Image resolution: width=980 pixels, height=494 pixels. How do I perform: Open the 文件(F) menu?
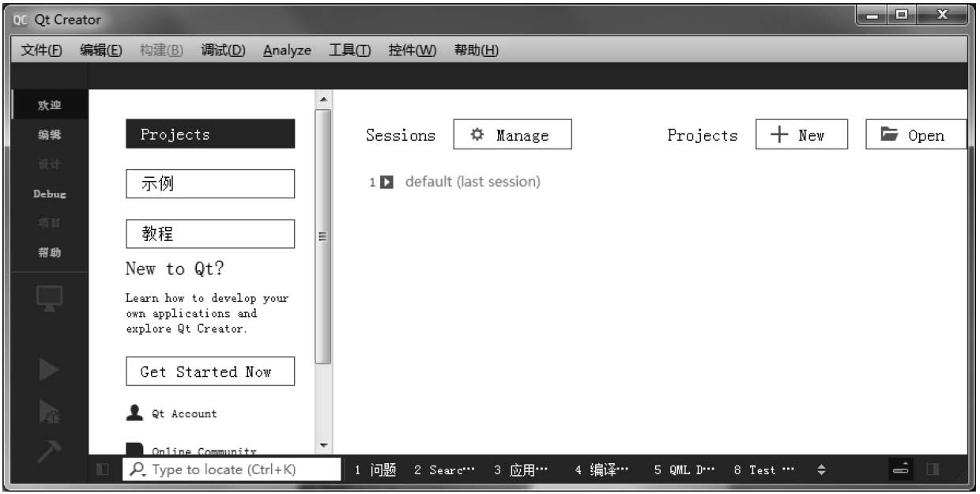(42, 50)
